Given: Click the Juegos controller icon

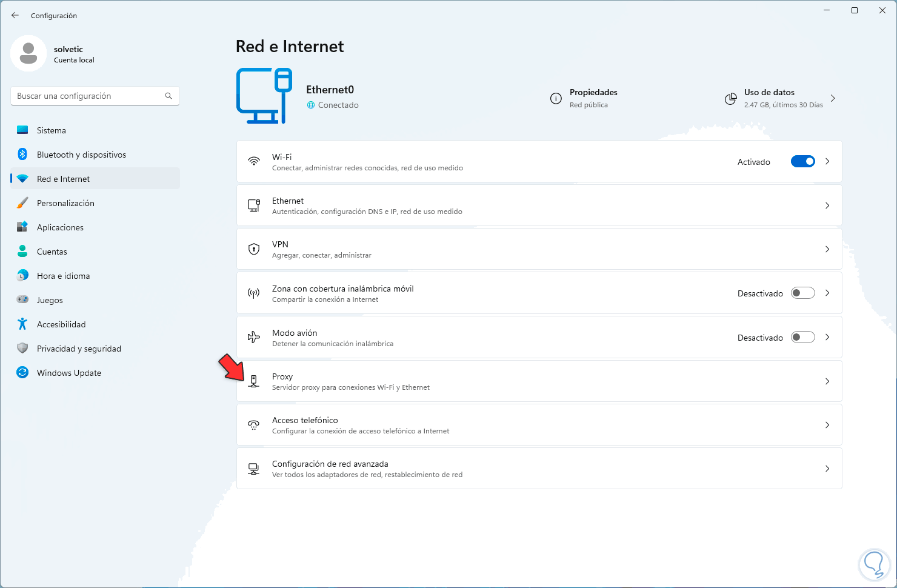Looking at the screenshot, I should [22, 300].
